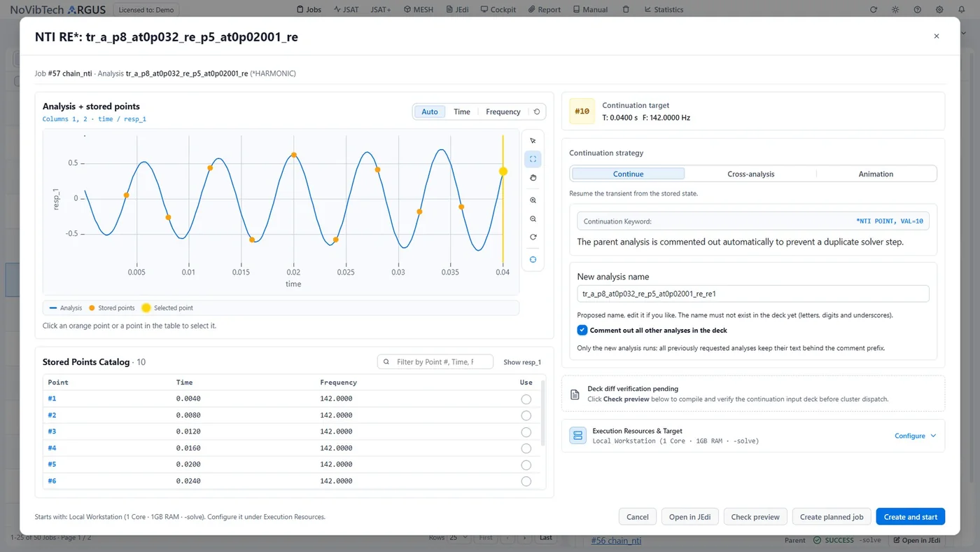This screenshot has width=980, height=552.
Task: Select stored point #4 Use radio
Action: [x=526, y=448]
